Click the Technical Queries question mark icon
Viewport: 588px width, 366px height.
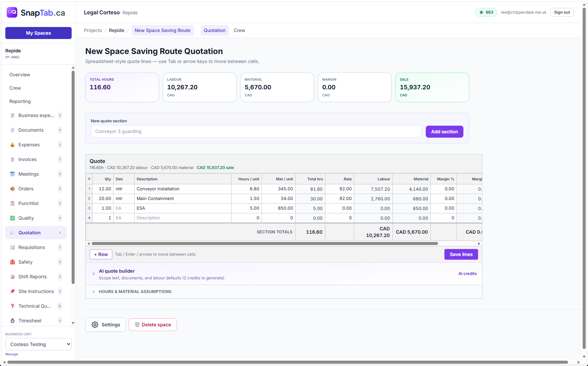(x=12, y=306)
